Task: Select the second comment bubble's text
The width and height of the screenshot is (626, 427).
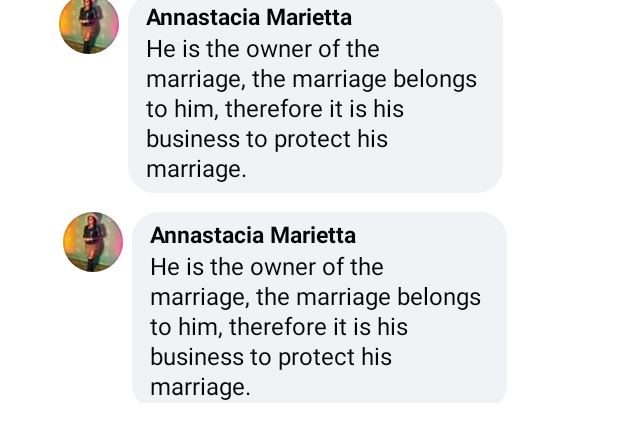Action: pyautogui.click(x=315, y=327)
